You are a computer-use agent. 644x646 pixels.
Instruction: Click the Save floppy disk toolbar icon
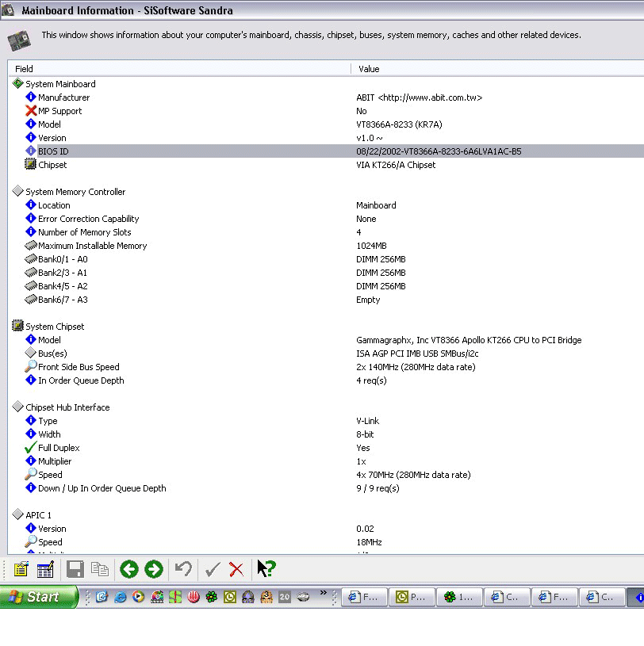[75, 569]
